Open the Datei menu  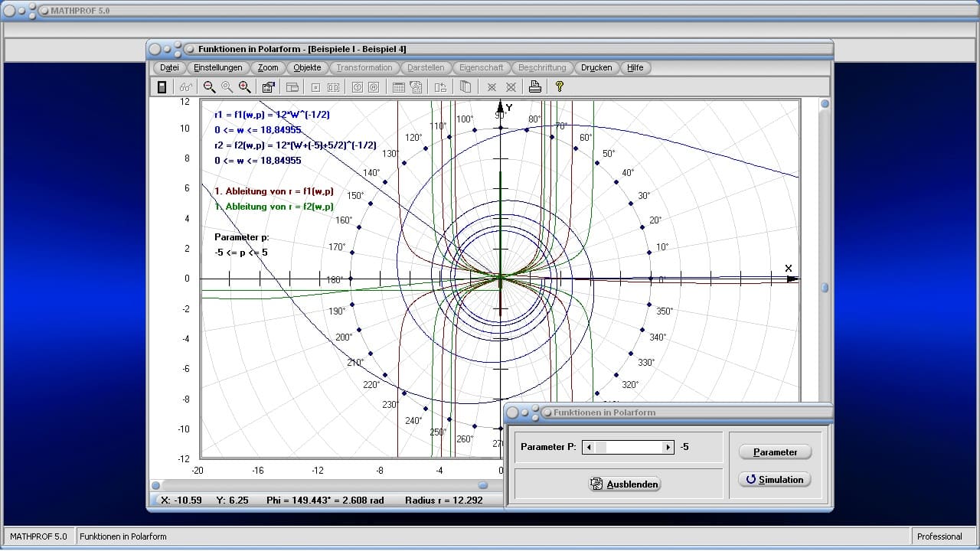pos(170,67)
